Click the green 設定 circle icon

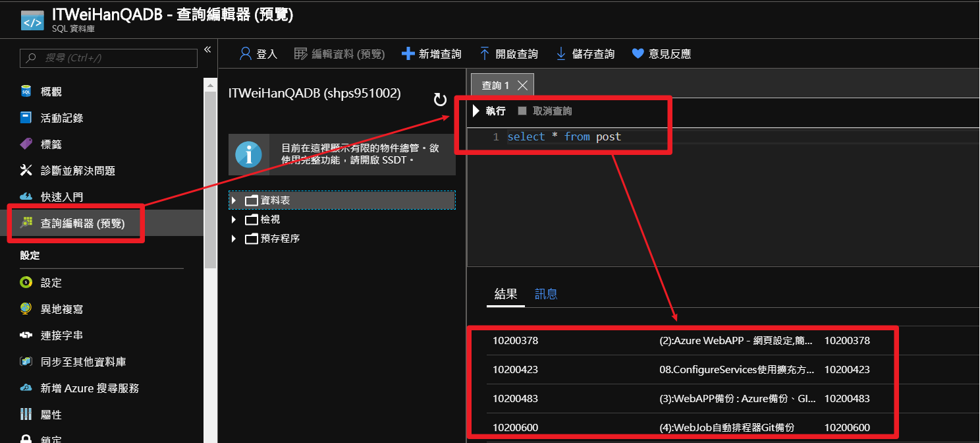coord(26,283)
